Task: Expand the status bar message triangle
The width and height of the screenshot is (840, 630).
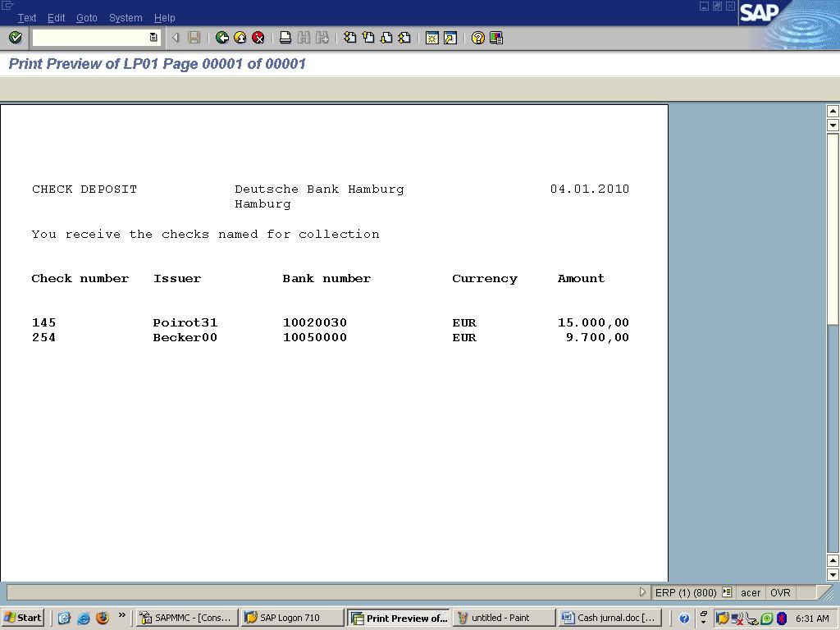Action: [x=642, y=592]
